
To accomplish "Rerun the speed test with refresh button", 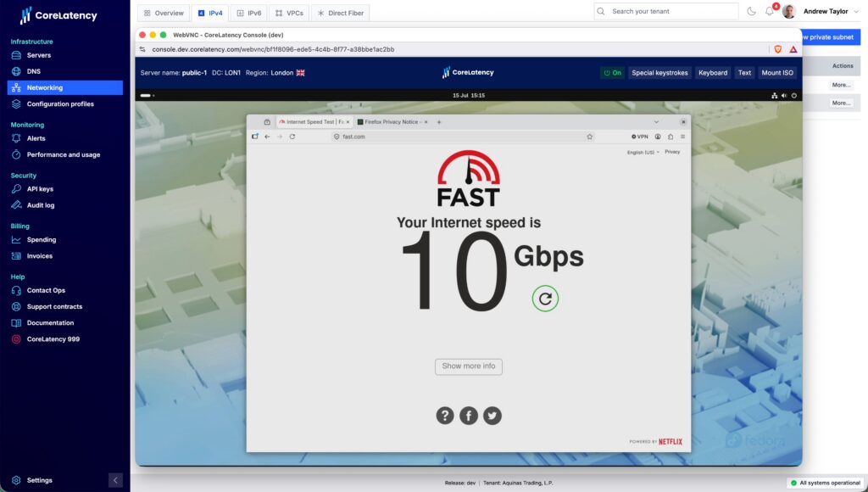I will point(545,299).
